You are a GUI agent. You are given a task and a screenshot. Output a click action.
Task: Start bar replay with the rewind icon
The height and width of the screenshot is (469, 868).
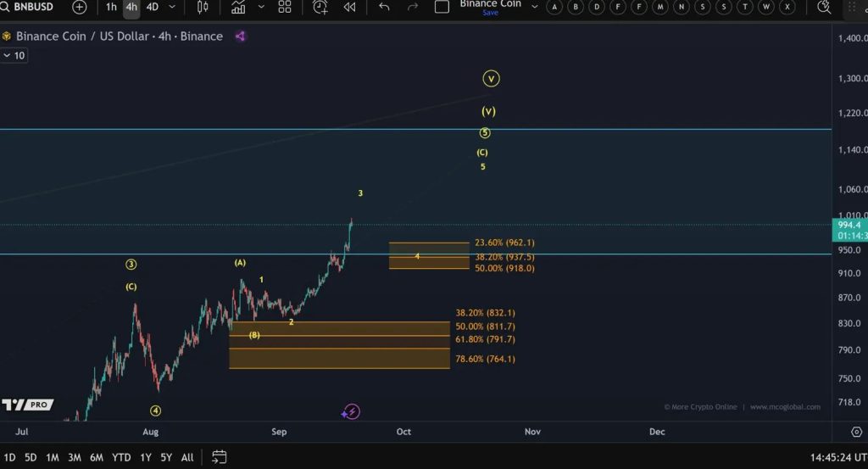349,7
